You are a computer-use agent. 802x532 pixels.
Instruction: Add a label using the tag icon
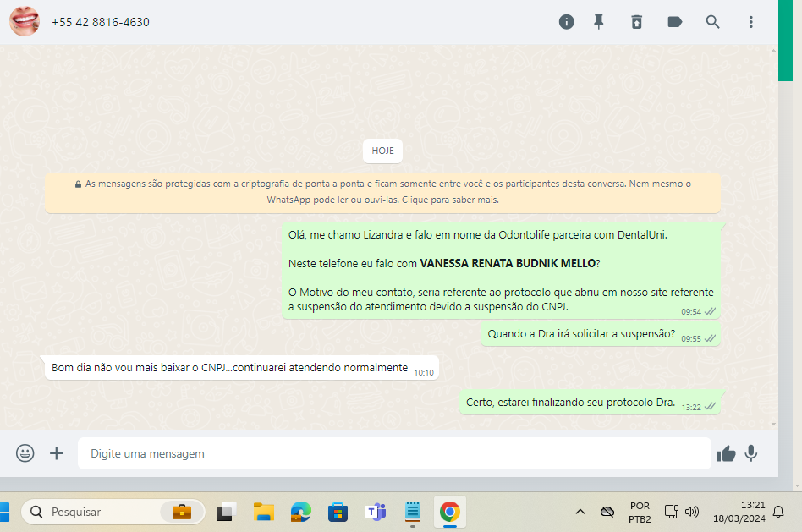[674, 22]
